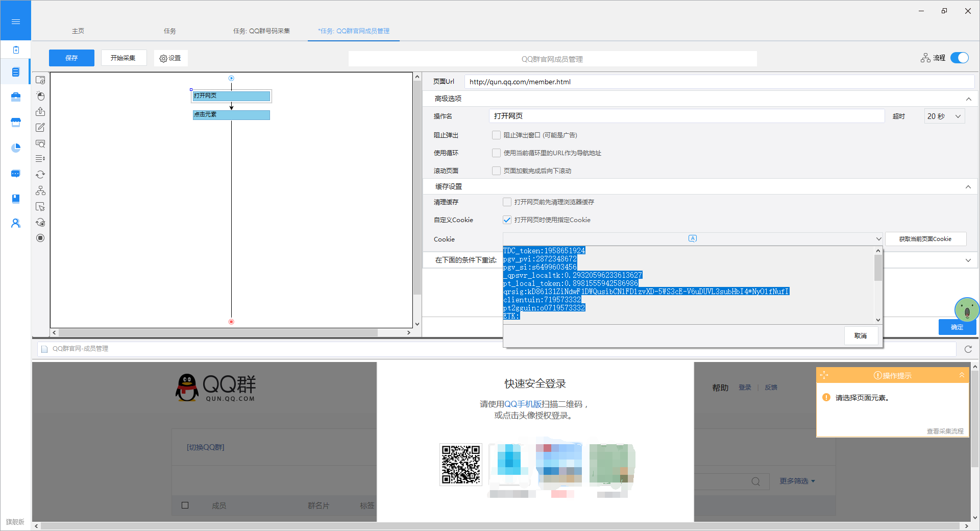Viewport: 980px width, 531px height.
Task: Select the mouse hover pointer tool
Action: pyautogui.click(x=40, y=207)
